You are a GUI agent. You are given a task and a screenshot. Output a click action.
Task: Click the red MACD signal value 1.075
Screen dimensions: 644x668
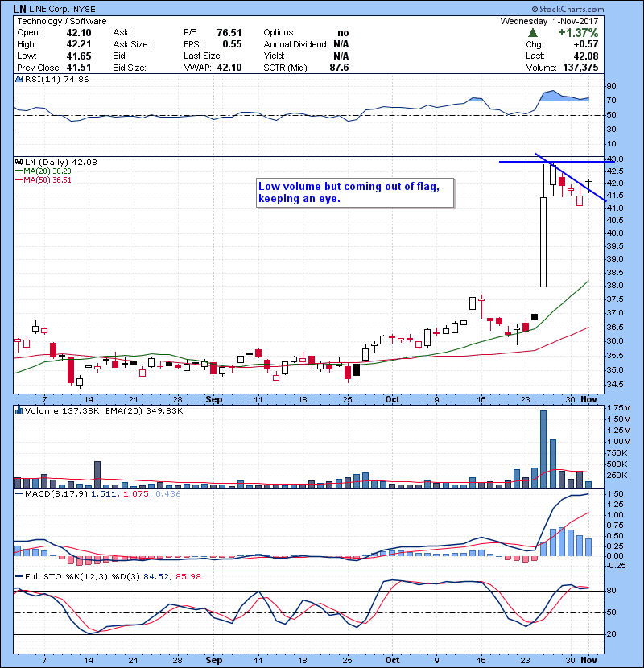point(136,494)
